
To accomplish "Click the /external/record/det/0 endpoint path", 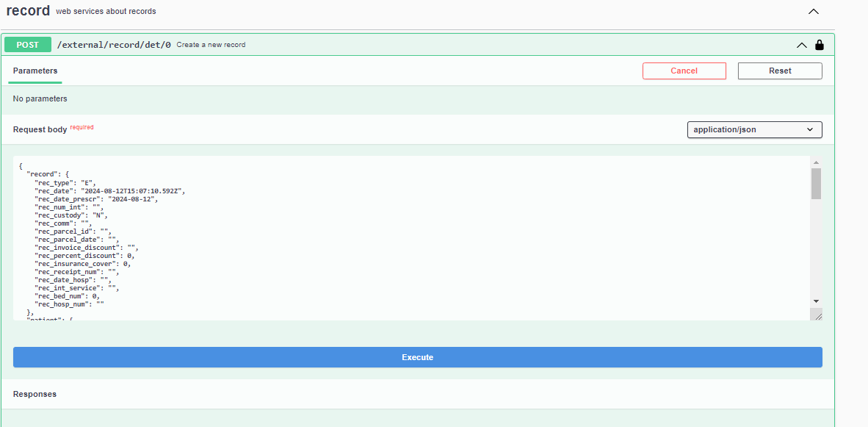I will coord(114,45).
